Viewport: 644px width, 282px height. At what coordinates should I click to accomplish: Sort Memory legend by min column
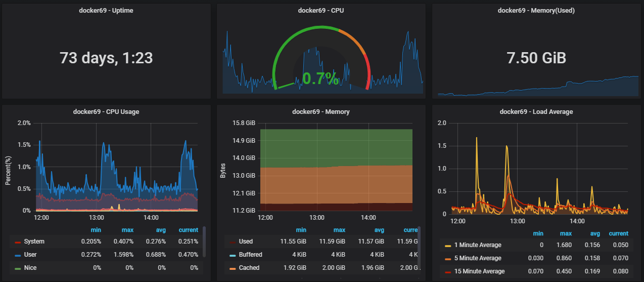[x=301, y=230]
